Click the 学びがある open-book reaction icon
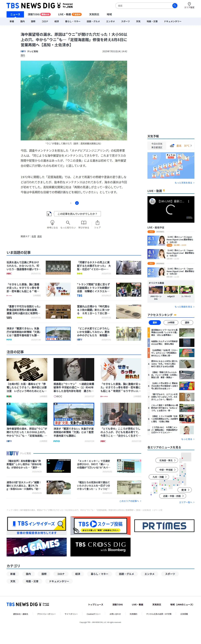Image resolution: width=201 pixels, height=644 pixels. (x=84, y=222)
